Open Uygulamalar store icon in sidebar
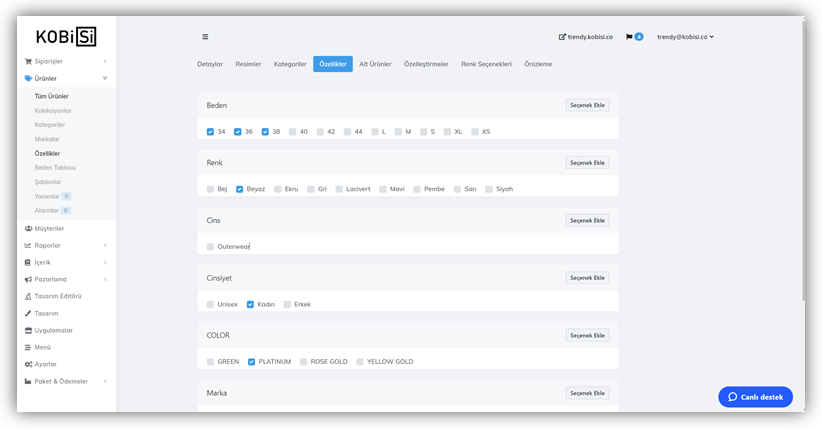Image resolution: width=822 pixels, height=429 pixels. (x=28, y=330)
